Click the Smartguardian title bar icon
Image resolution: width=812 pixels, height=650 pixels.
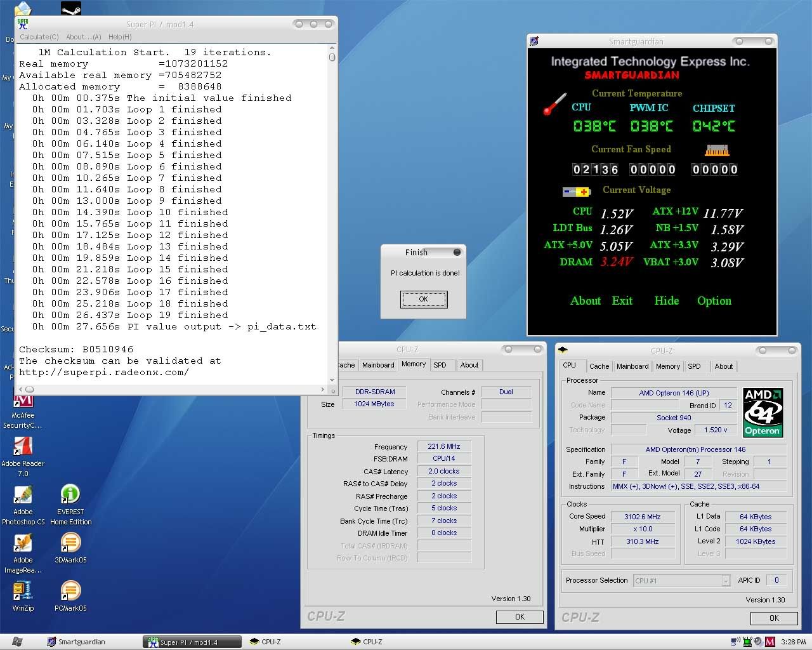click(534, 41)
